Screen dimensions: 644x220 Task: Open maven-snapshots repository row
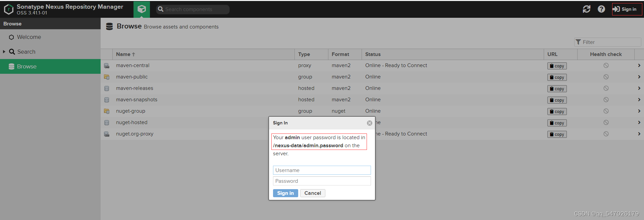(372, 100)
